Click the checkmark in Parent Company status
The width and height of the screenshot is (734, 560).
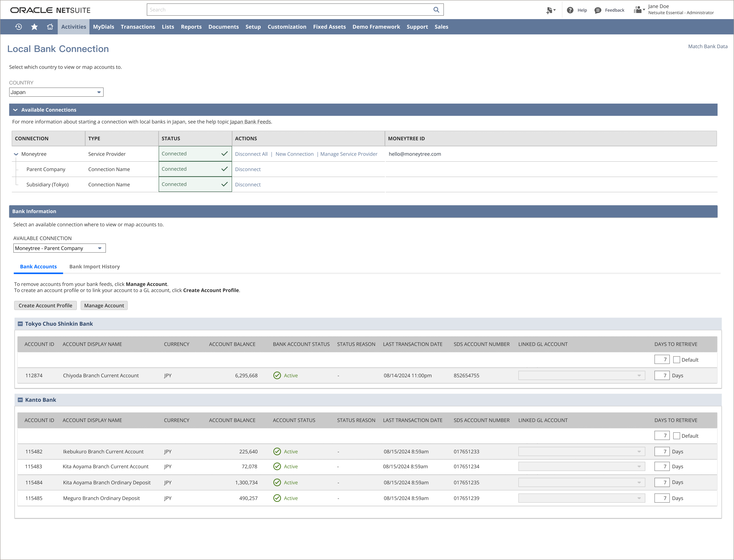224,169
